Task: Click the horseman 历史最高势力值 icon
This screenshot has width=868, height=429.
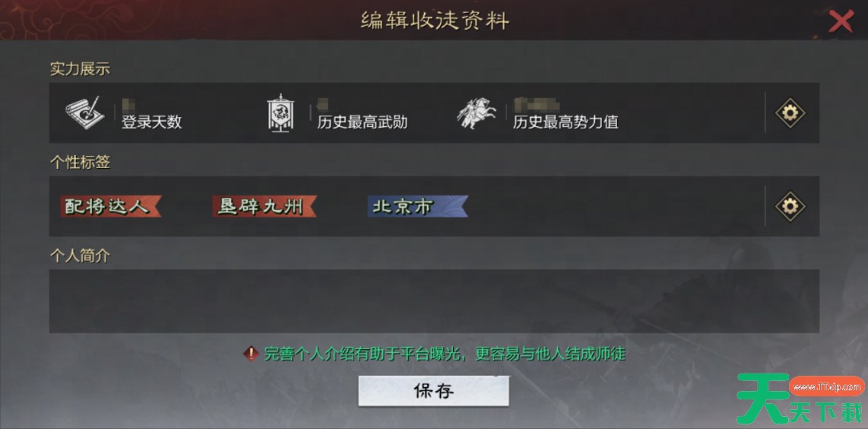Action: pyautogui.click(x=477, y=113)
